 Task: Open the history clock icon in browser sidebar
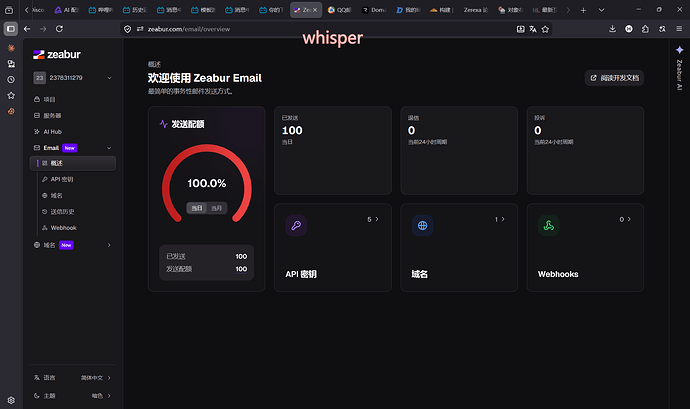(11, 80)
